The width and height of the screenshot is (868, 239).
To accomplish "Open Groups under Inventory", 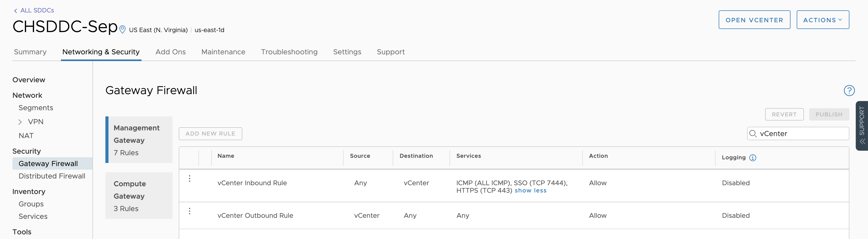I will (x=31, y=204).
